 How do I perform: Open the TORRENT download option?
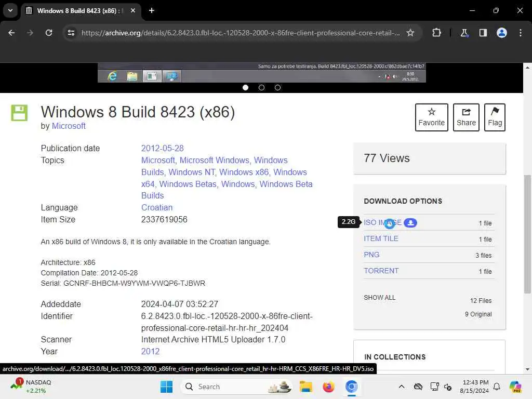point(381,271)
